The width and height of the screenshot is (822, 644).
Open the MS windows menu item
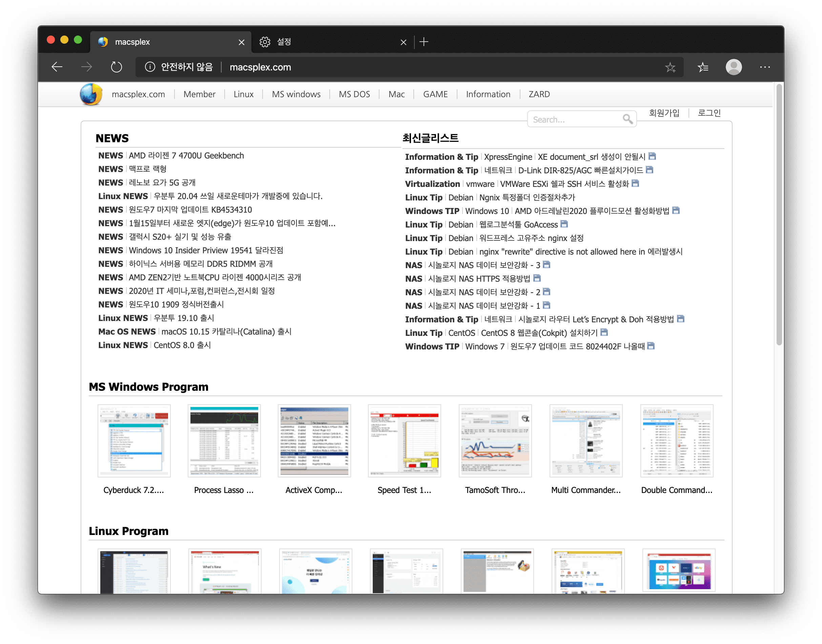pyautogui.click(x=296, y=94)
